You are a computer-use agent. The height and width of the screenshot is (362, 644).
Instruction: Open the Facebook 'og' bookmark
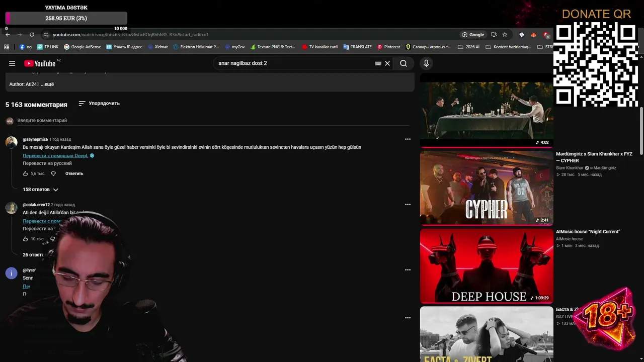(25, 47)
